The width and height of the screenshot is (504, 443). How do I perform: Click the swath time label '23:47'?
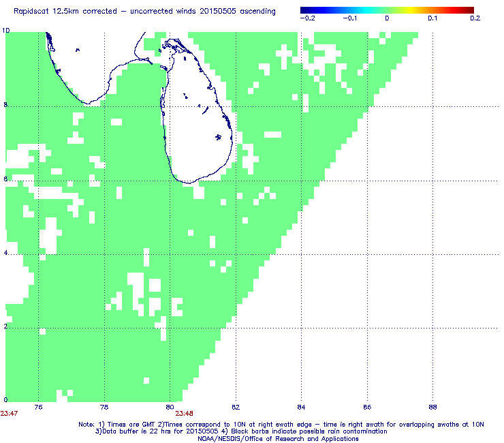pyautogui.click(x=9, y=414)
